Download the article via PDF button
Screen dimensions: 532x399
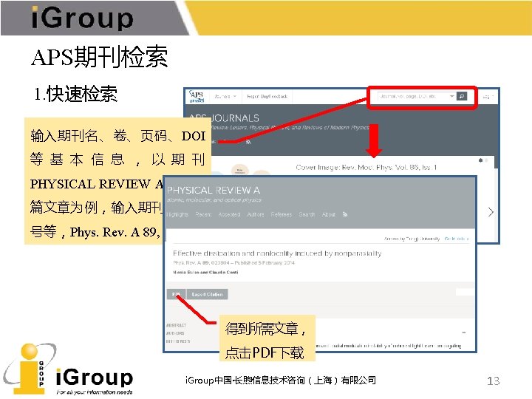click(176, 294)
